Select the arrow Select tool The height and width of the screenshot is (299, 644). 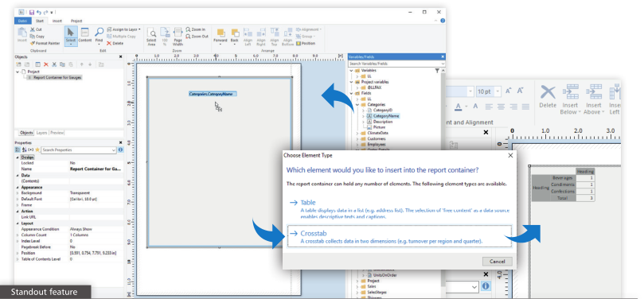(x=71, y=35)
